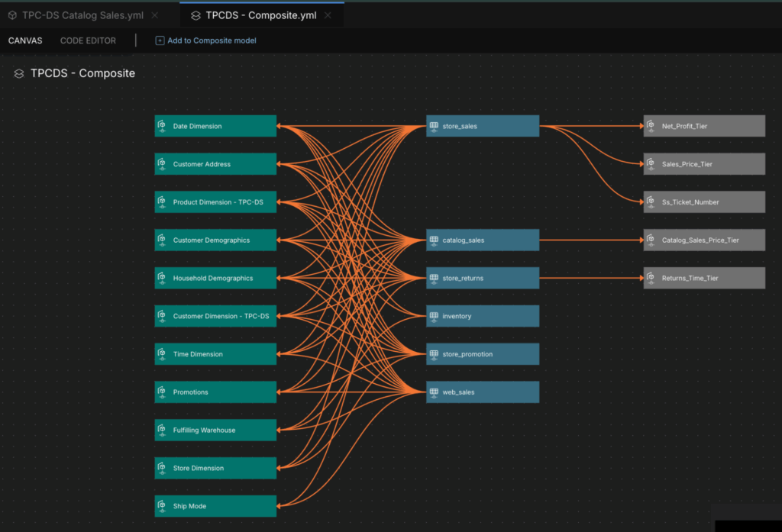This screenshot has height=532, width=782.
Task: Click the Sales_Price_Tier node icon
Action: 651,164
